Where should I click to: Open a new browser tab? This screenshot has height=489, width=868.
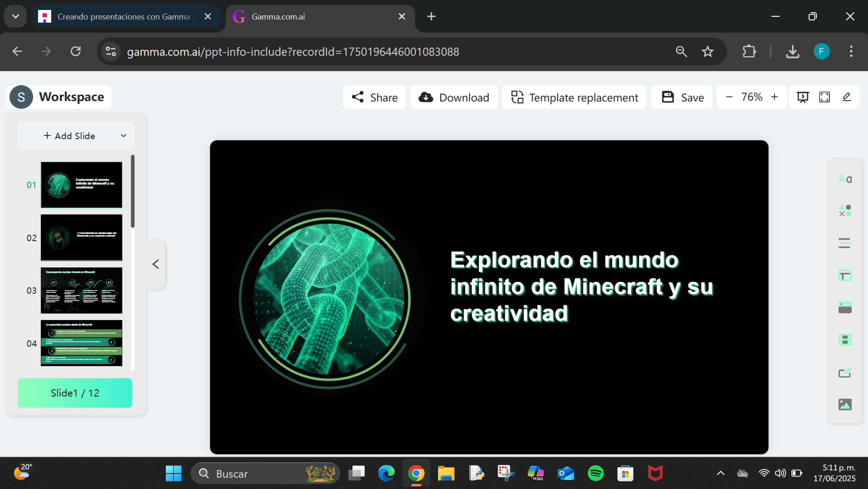tap(431, 17)
